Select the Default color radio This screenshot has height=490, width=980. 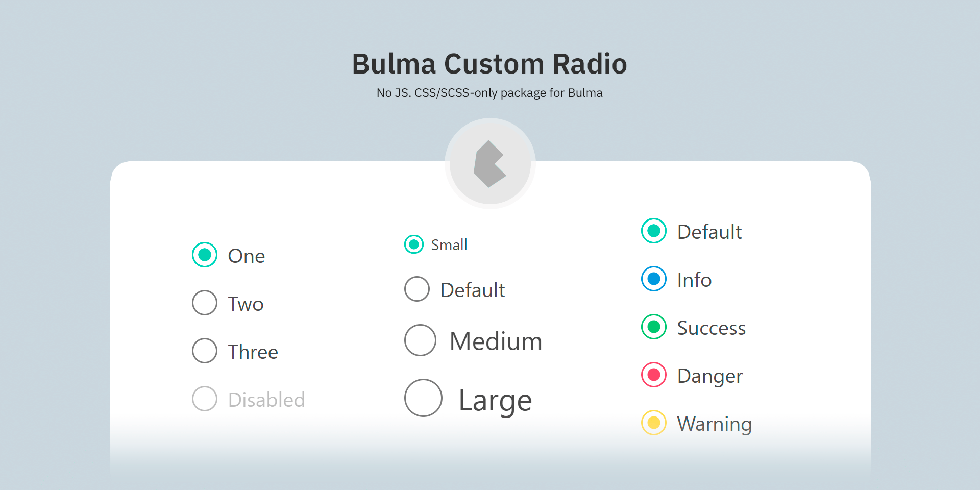(653, 231)
